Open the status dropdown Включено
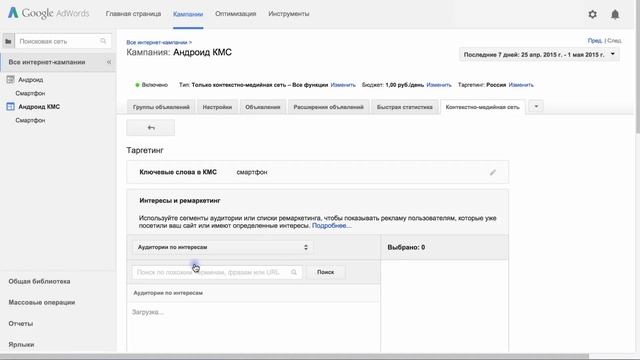This screenshot has width=640, height=360. click(x=151, y=85)
